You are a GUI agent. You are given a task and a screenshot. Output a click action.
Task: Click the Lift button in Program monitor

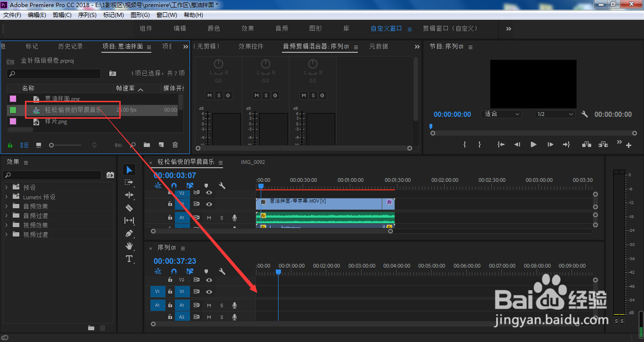(x=586, y=145)
